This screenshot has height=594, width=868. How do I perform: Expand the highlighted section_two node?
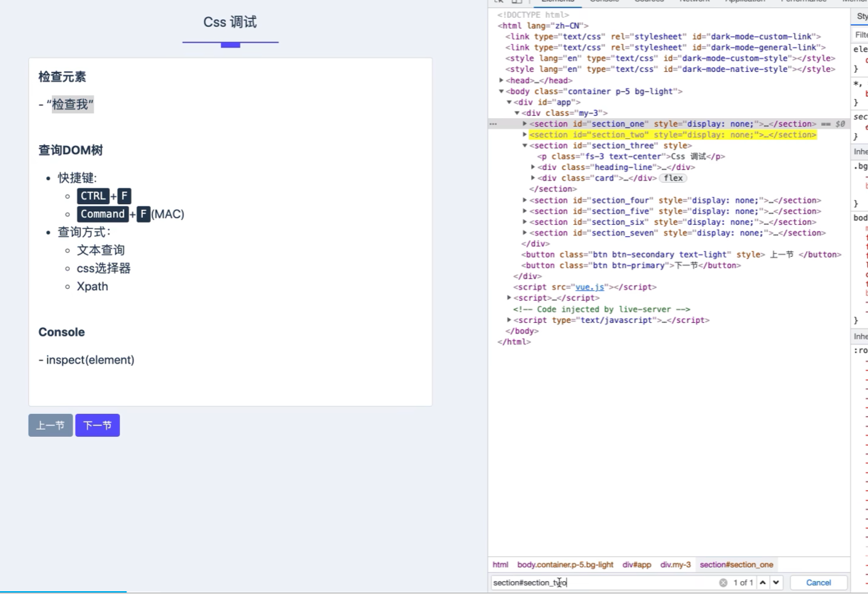pos(525,134)
